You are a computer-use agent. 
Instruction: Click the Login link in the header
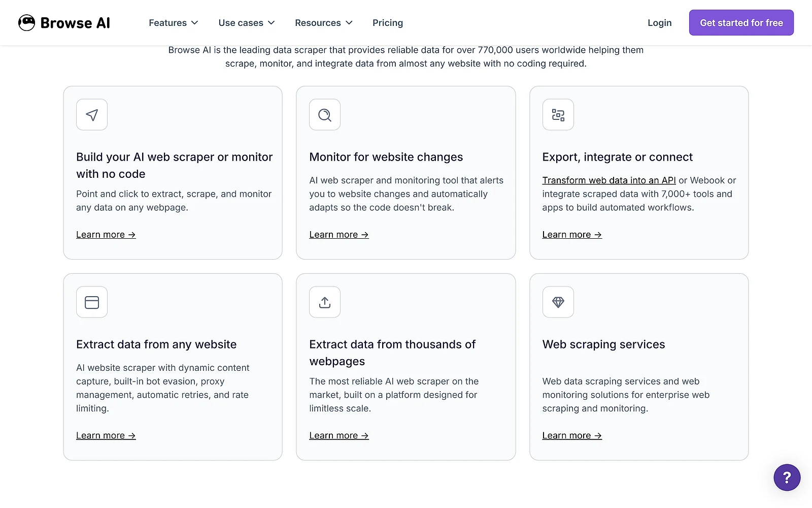660,23
